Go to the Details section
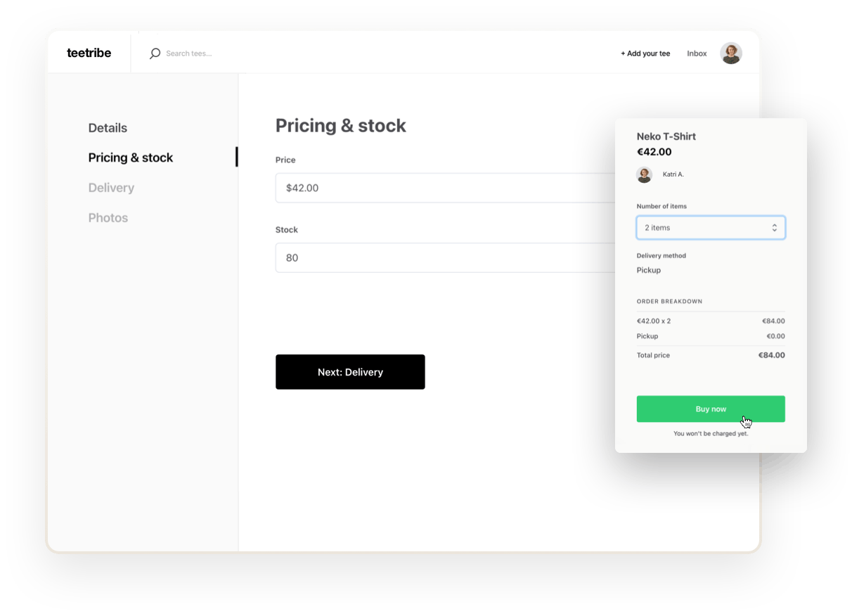 pos(108,128)
